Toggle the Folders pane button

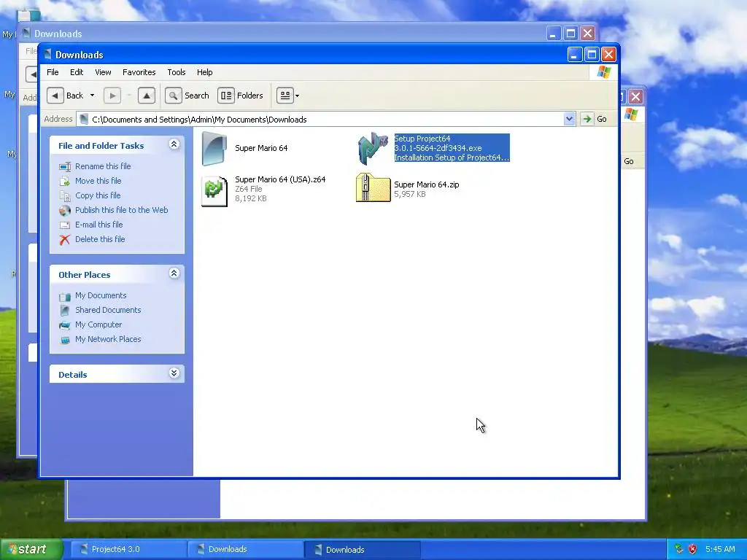[x=241, y=96]
